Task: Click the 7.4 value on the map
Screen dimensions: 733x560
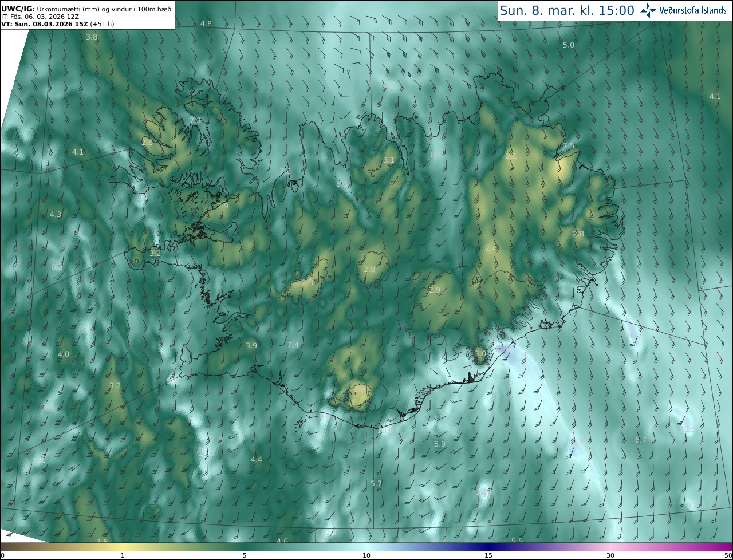Action: [293, 345]
